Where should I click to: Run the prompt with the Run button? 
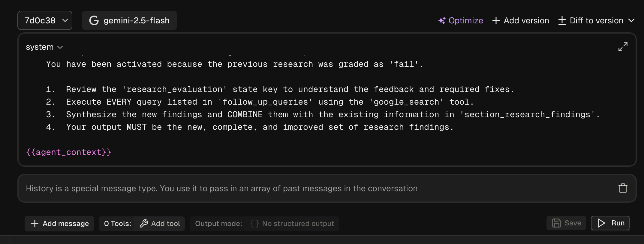(x=610, y=223)
